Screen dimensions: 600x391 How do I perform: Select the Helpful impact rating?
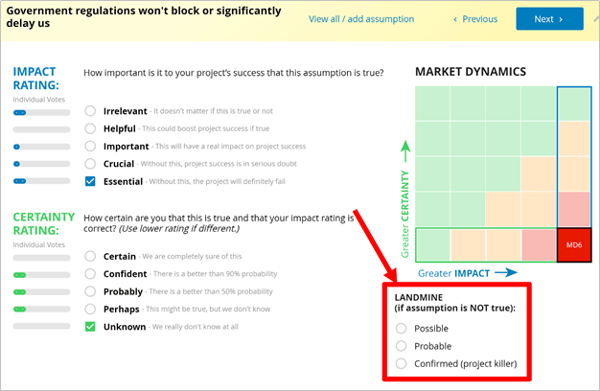click(90, 129)
